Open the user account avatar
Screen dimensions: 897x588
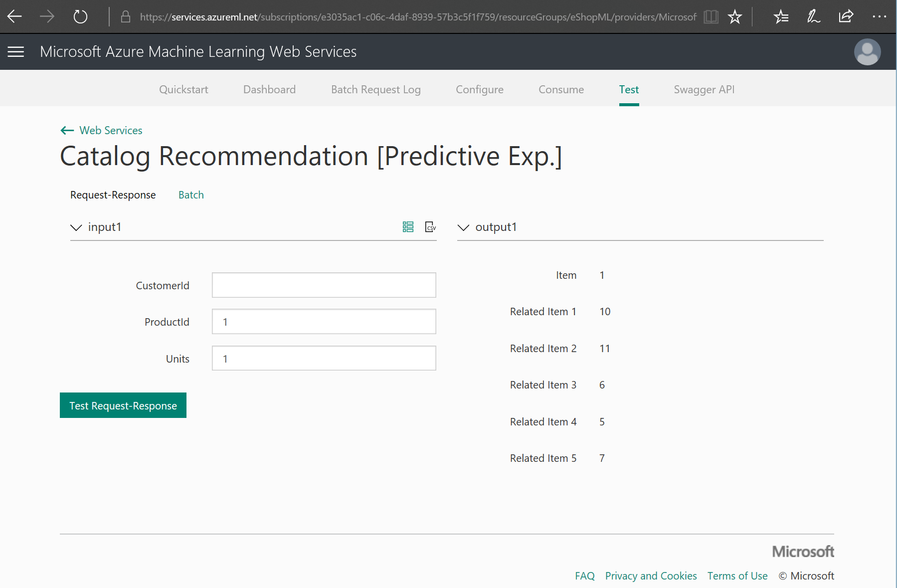868,52
